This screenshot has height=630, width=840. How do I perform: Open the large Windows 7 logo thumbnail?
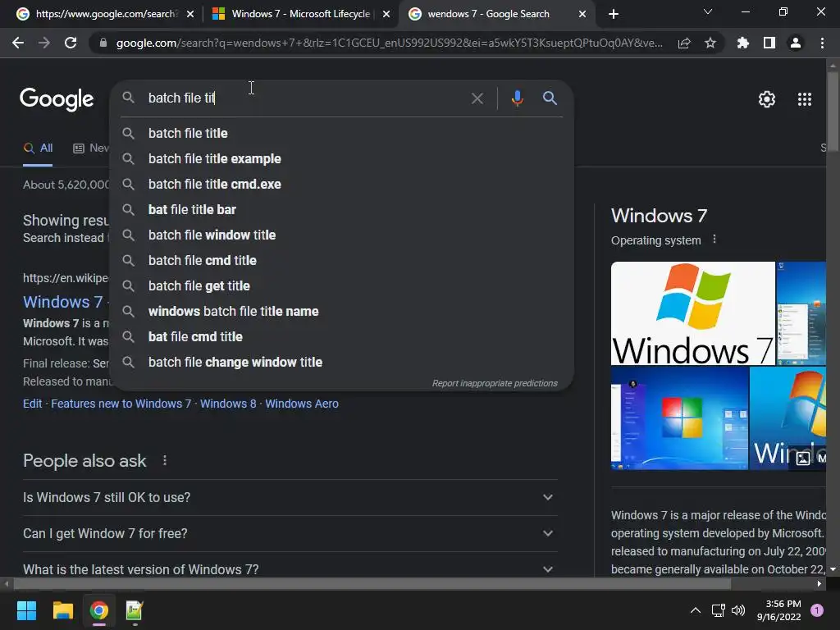coord(692,313)
